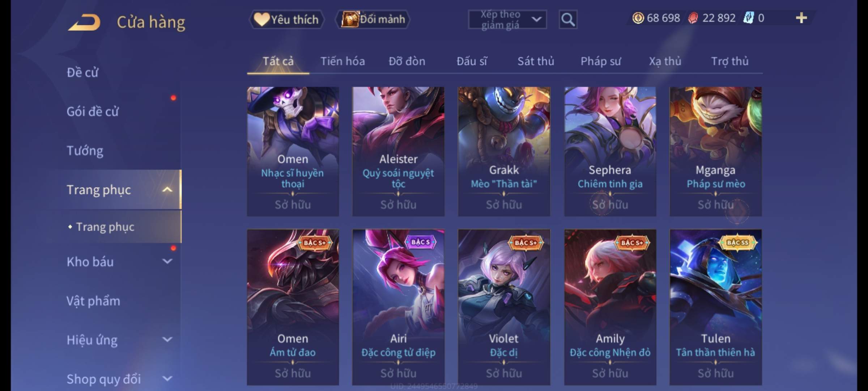Select the Tiến hóa tab

[342, 61]
